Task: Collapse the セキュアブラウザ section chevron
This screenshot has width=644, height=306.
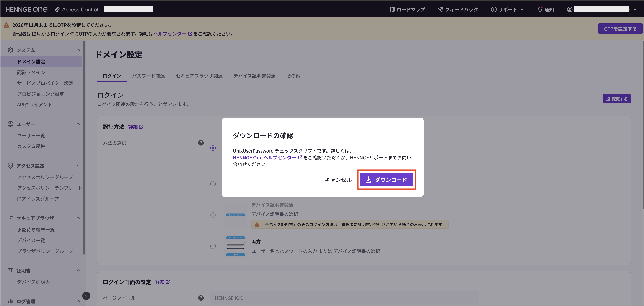Action: 78,218
